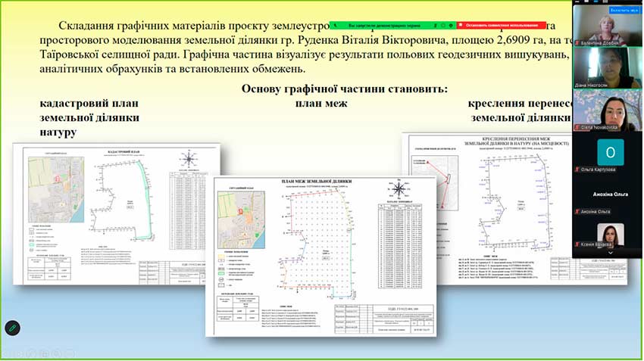Open the План меж земельної ділянки drawing
Viewport: 644px width, 361px height.
click(x=320, y=257)
